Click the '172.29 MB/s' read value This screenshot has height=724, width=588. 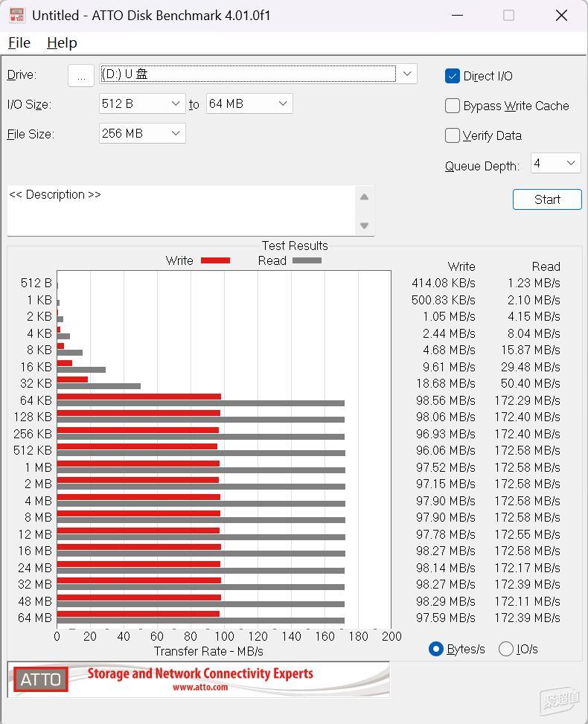[527, 400]
